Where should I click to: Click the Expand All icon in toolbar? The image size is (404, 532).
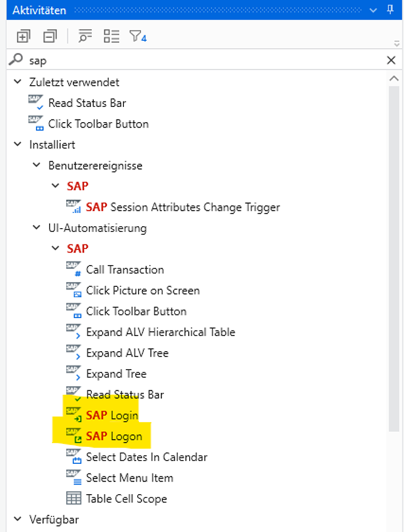click(23, 36)
